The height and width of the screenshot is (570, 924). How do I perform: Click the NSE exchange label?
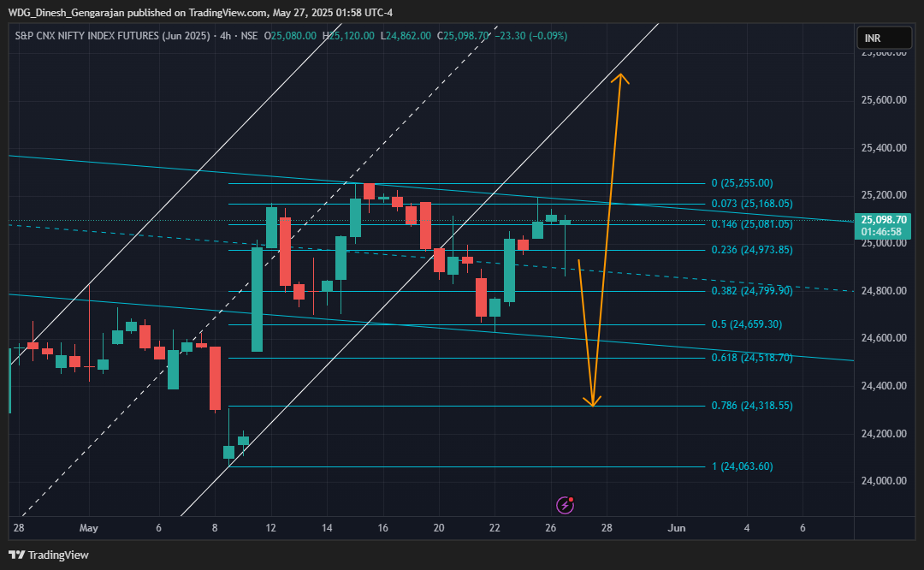(249, 36)
